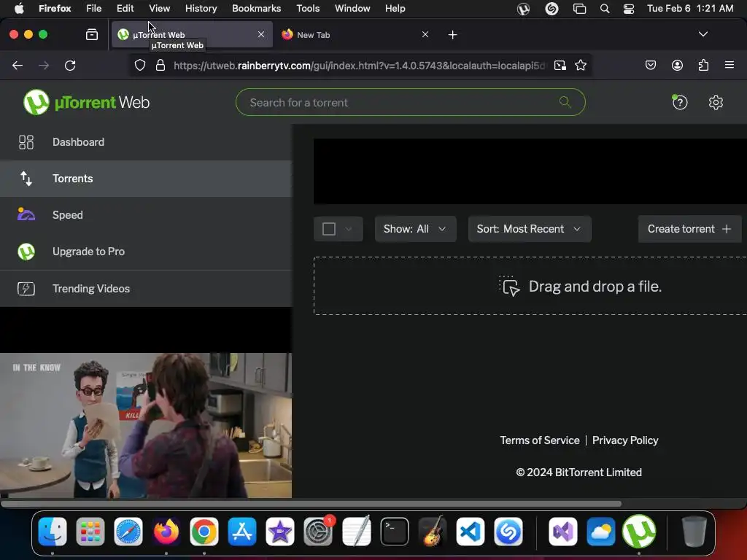Open the Firefox View icon

click(92, 35)
